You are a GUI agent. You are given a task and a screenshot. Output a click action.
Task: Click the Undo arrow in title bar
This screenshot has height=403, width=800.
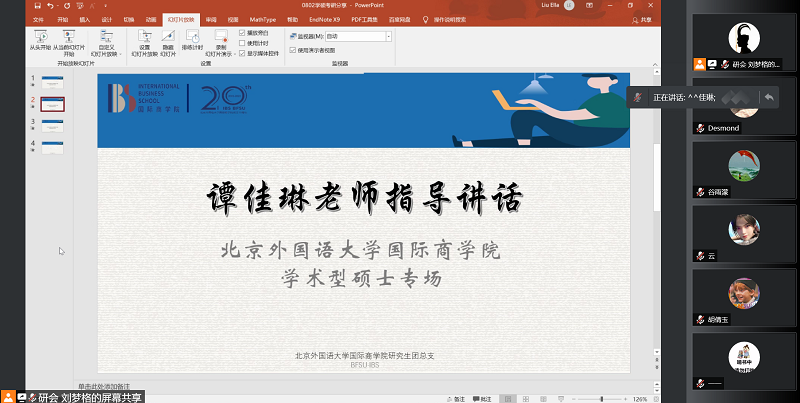(x=52, y=6)
